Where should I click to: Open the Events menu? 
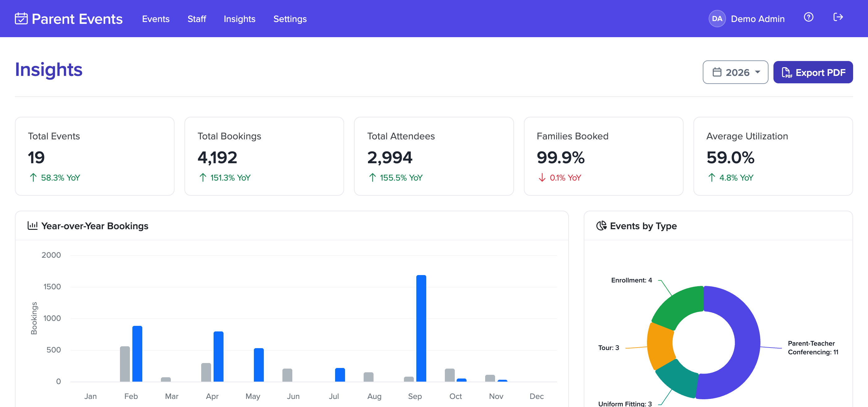coord(156,19)
